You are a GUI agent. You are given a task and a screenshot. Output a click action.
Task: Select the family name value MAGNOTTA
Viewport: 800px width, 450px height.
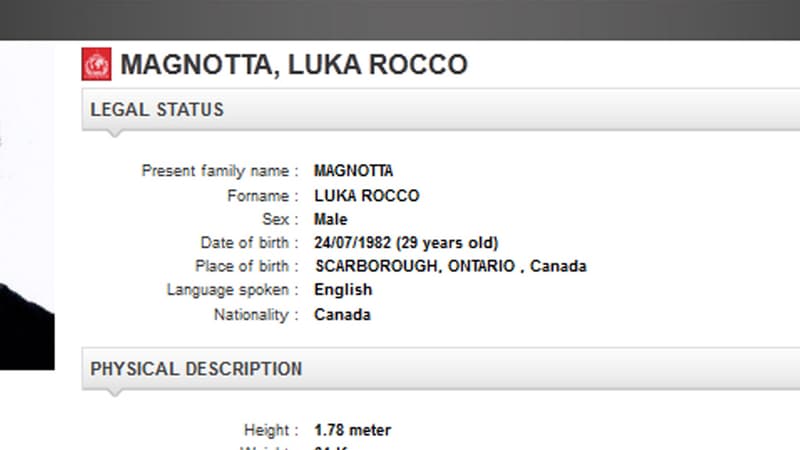[x=354, y=170]
